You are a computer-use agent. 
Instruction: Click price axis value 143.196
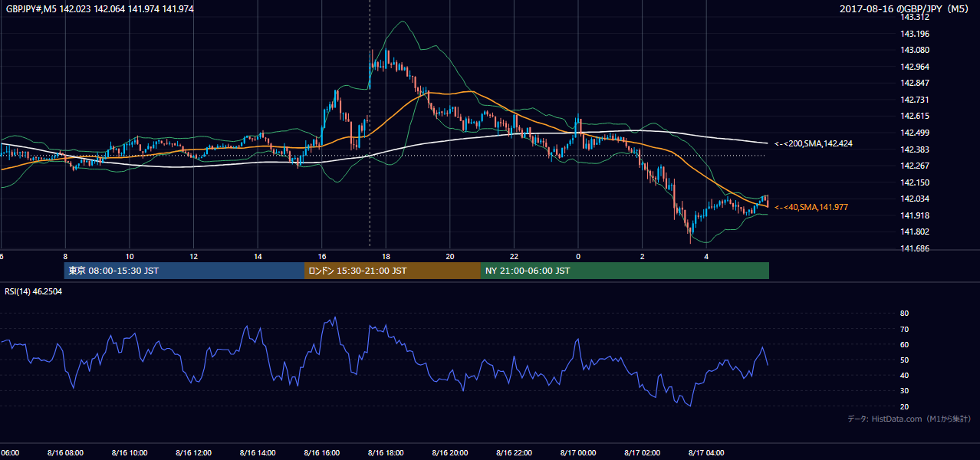(x=914, y=34)
